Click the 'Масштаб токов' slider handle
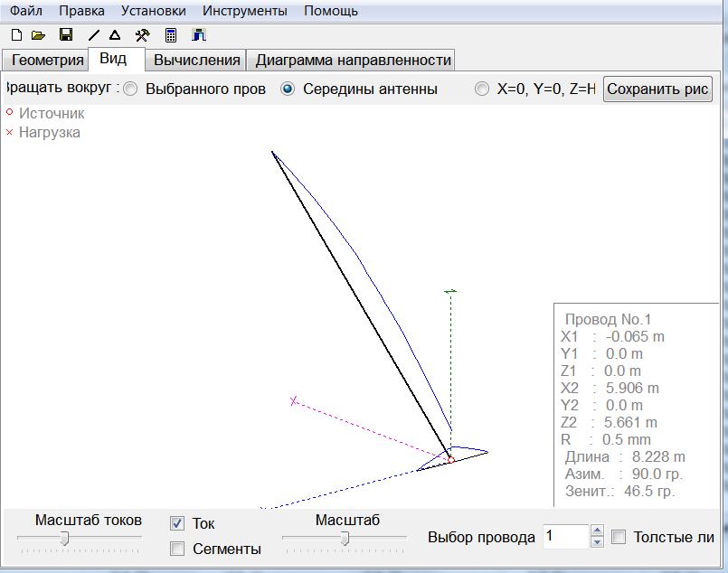This screenshot has width=728, height=573. [64, 538]
